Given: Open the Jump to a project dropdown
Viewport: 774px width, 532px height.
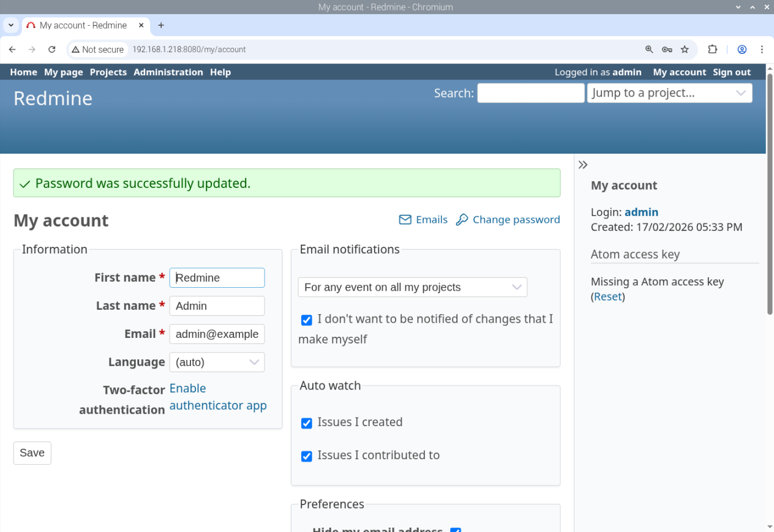Looking at the screenshot, I should coord(669,92).
